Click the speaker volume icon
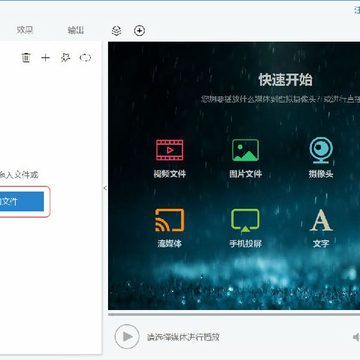Screen dimensions: 360x360 pos(356,337)
